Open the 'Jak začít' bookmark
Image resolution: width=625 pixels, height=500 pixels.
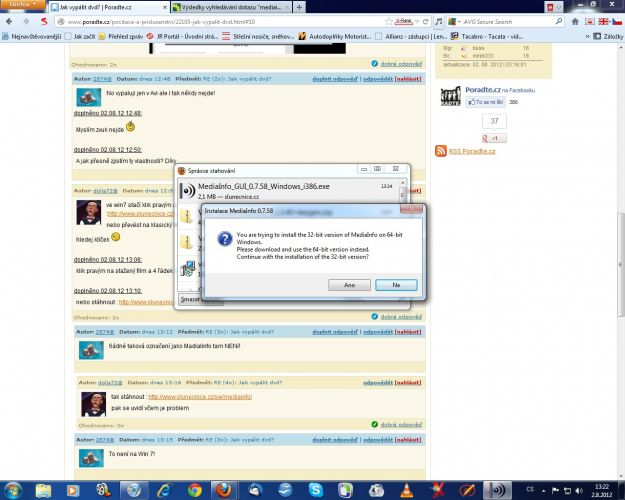point(80,36)
